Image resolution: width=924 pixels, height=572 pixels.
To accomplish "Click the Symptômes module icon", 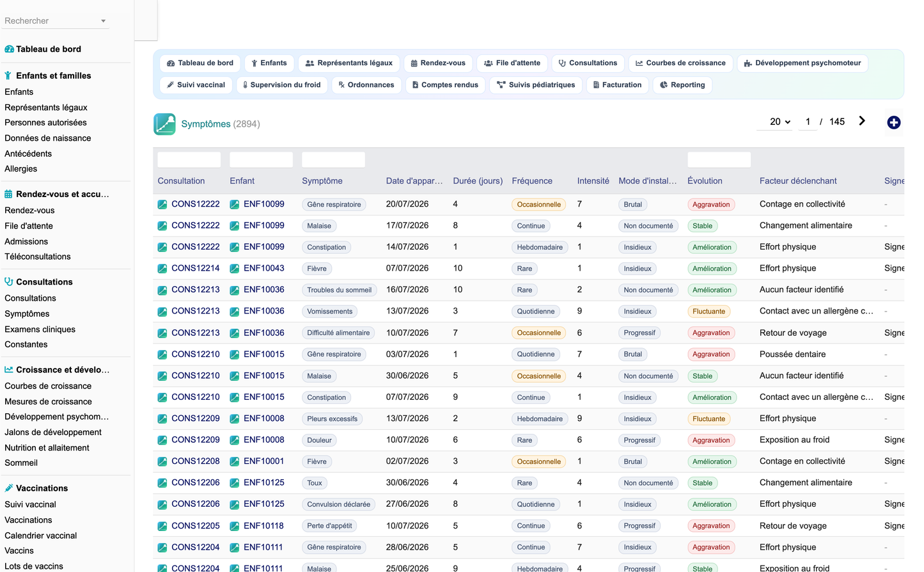I will [x=164, y=124].
